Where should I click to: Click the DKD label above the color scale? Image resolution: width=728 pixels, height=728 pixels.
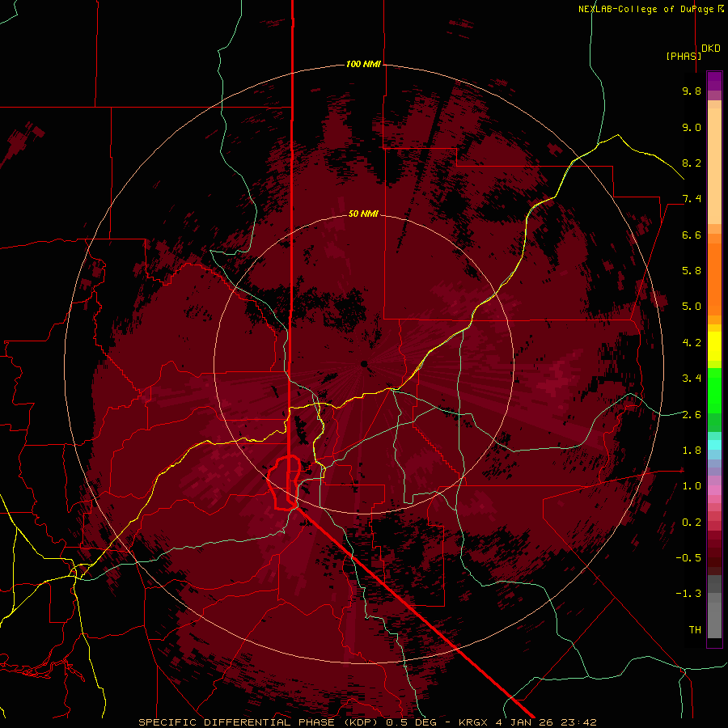[711, 48]
